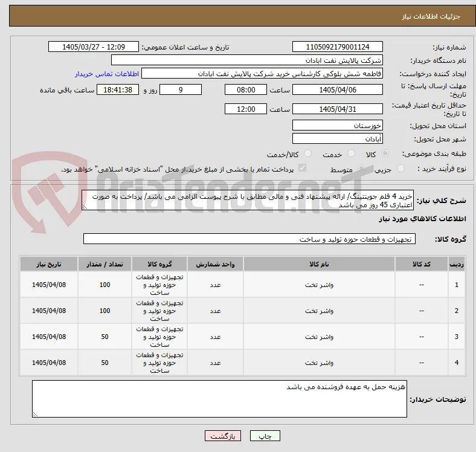This screenshot has height=452, width=476.
Task: Click the buyer organization name field
Action: (x=247, y=60)
